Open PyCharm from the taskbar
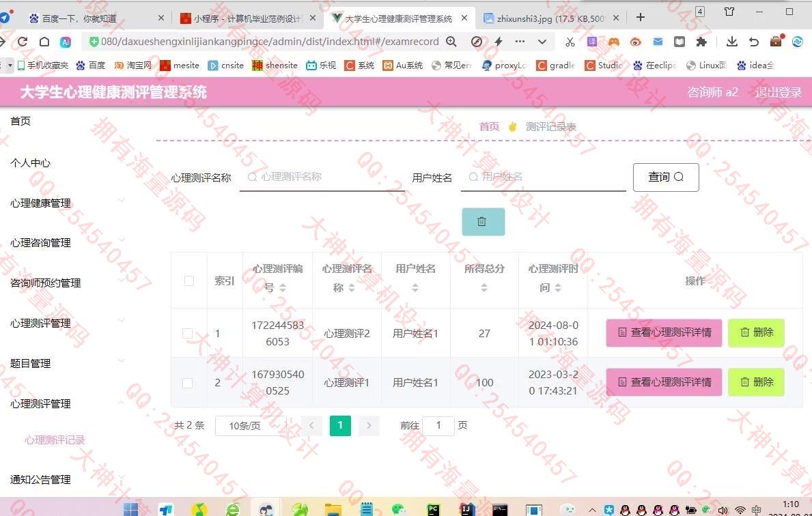 [433, 509]
